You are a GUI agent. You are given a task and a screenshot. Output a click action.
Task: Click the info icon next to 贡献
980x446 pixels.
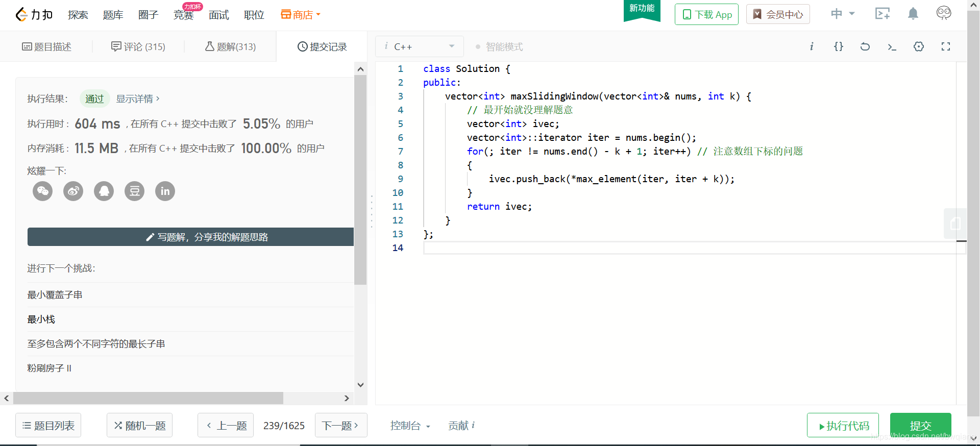(x=473, y=425)
